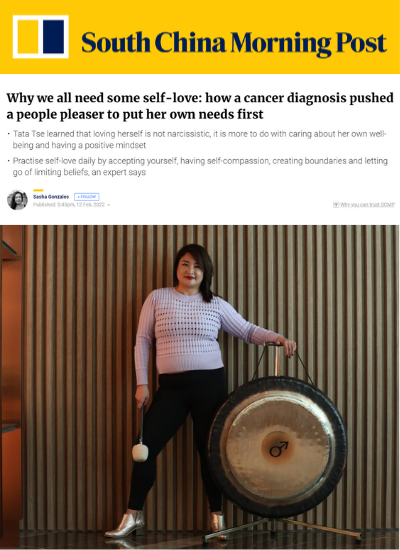This screenshot has height=550, width=400.
Task: Expand the arrow beside the published date
Action: click(x=108, y=205)
